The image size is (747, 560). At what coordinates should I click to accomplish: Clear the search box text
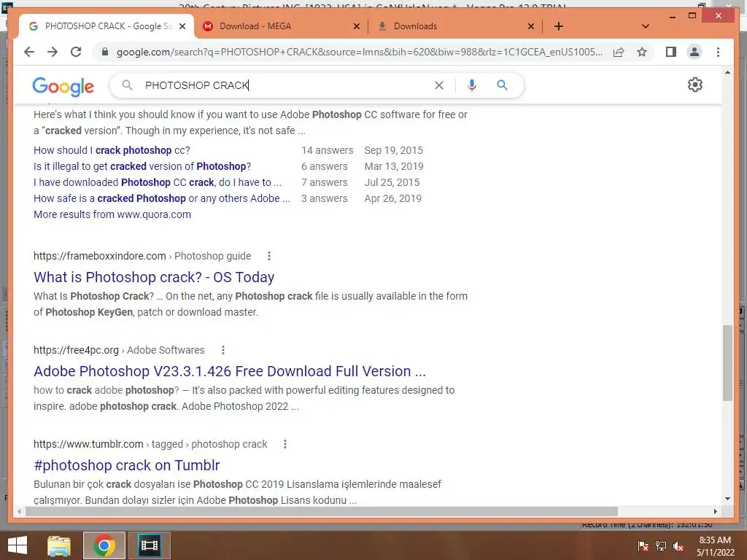point(438,85)
